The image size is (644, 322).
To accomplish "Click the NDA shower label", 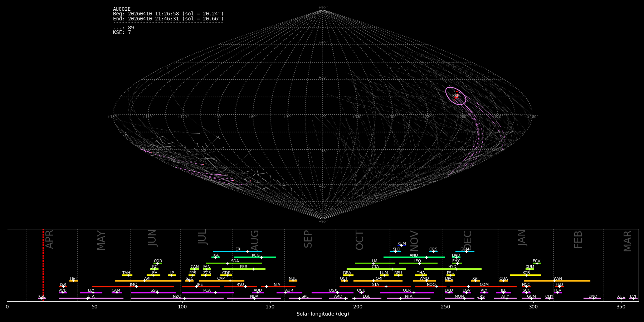I will [x=254, y=297].
